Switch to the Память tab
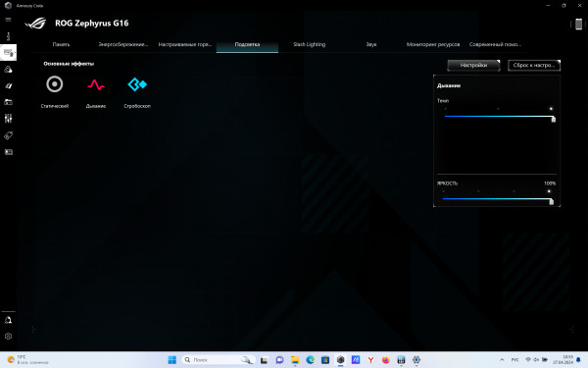 point(61,44)
